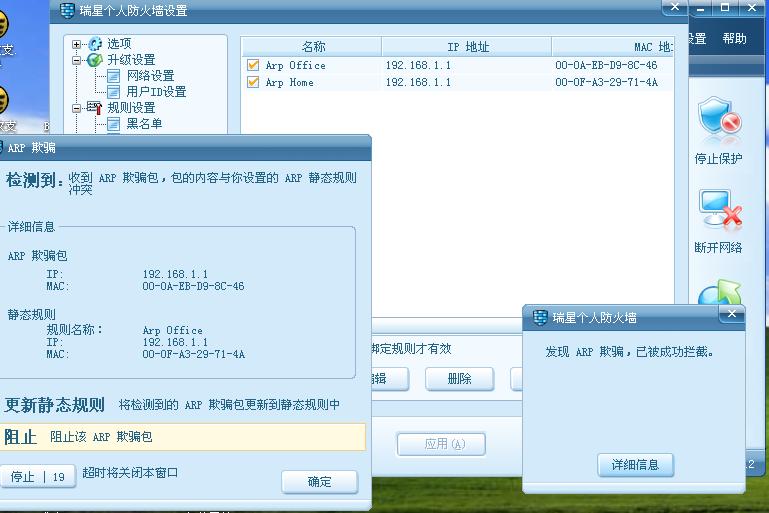769x513 pixels.
Task: Collapse the 升级设置 tree node
Action: tap(76, 60)
